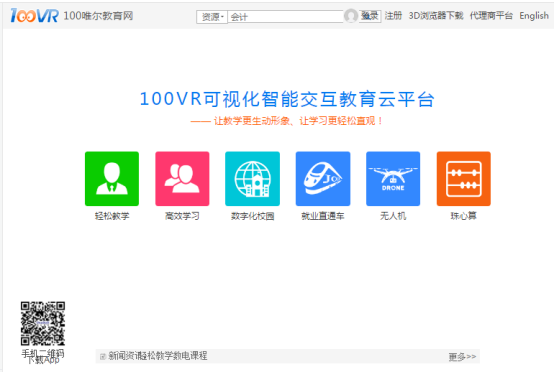Click the 轻松教学 text label
Image resolution: width=554 pixels, height=373 pixels.
point(112,216)
